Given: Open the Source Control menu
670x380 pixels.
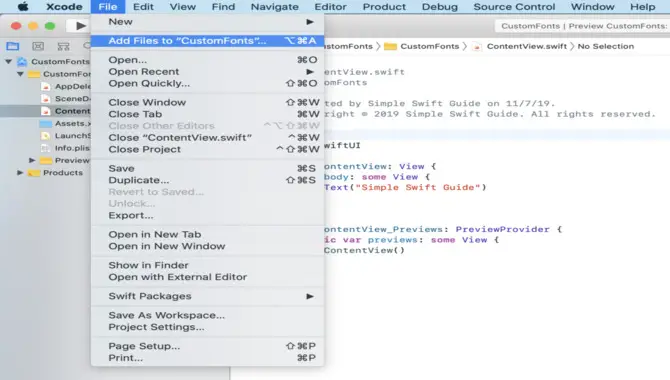Looking at the screenshot, I should click(x=514, y=7).
